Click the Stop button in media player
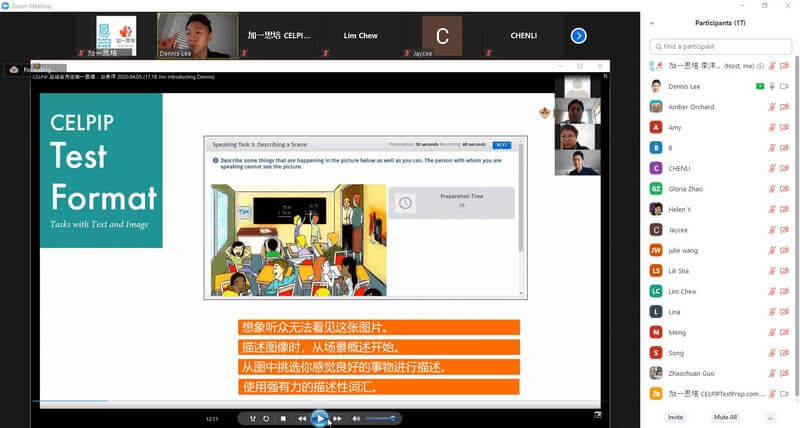 tap(283, 418)
